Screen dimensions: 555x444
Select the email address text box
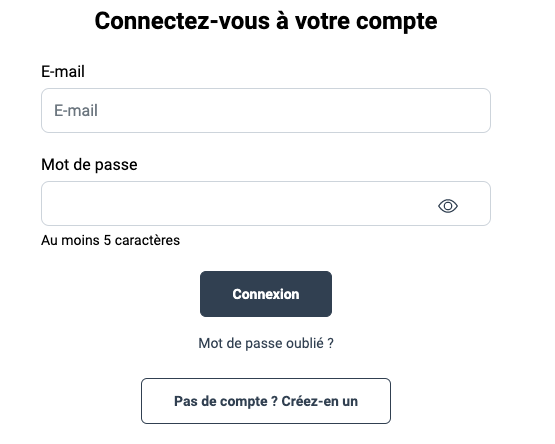tap(266, 110)
